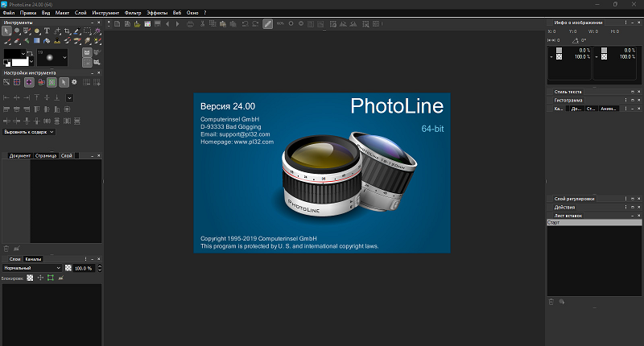The height and width of the screenshot is (346, 644).
Task: Select the round shape ellipse tool
Action: tap(37, 31)
